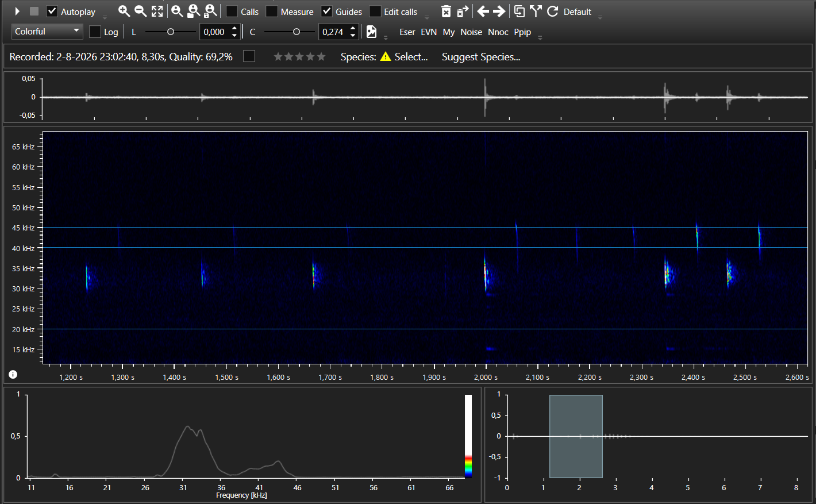The height and width of the screenshot is (504, 816).
Task: Uncheck the Guides checkbox
Action: tap(326, 11)
